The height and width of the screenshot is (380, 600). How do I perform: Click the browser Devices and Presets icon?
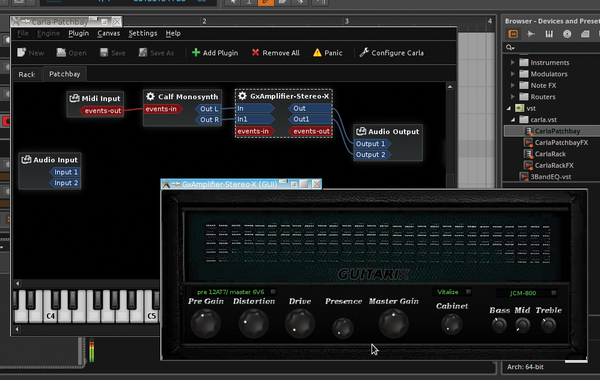(x=513, y=34)
